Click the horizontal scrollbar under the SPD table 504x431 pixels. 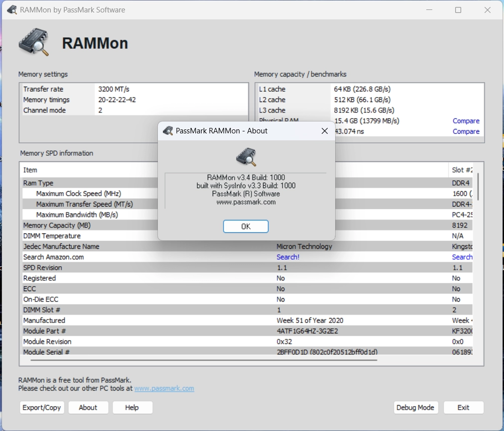[x=204, y=359]
